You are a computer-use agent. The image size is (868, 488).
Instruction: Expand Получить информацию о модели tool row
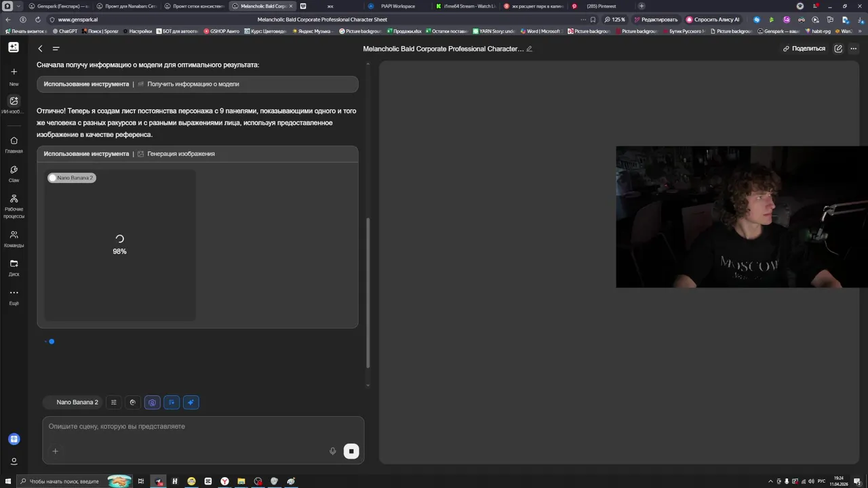point(197,84)
